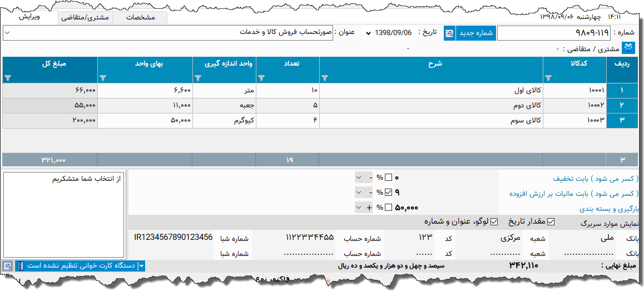Click the بارگیری و بسته بندی link

[610, 209]
